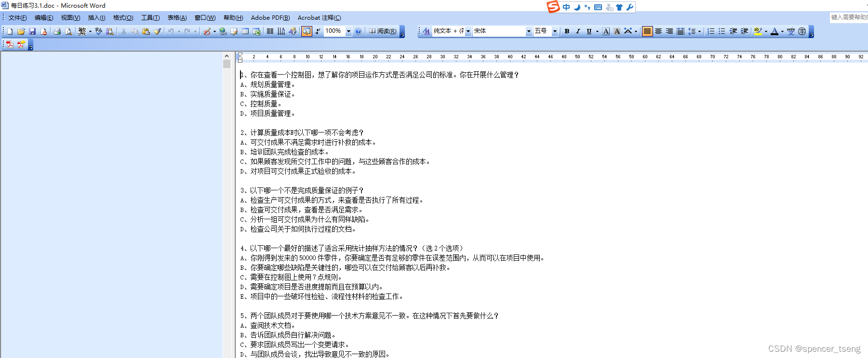Apply bulleted list formatting
The height and width of the screenshot is (358, 868).
[722, 31]
